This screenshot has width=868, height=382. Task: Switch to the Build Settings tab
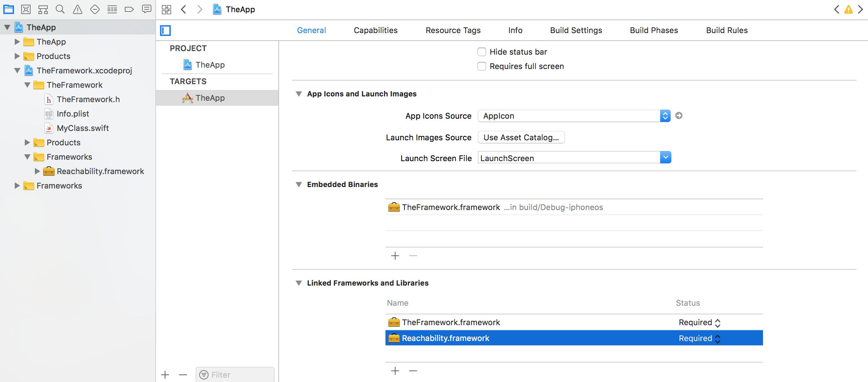(576, 30)
